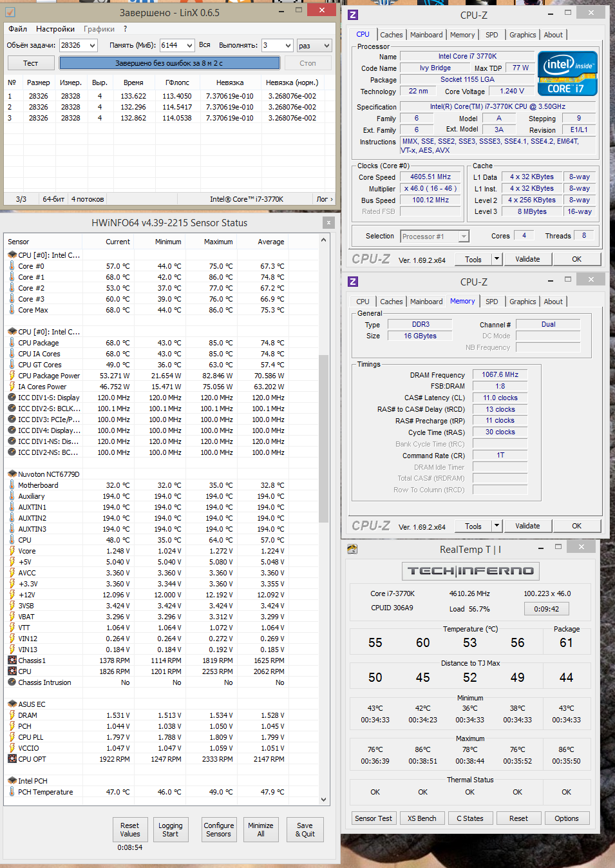Click the Intel PCH group icon
This screenshot has height=868, width=615.
click(12, 781)
